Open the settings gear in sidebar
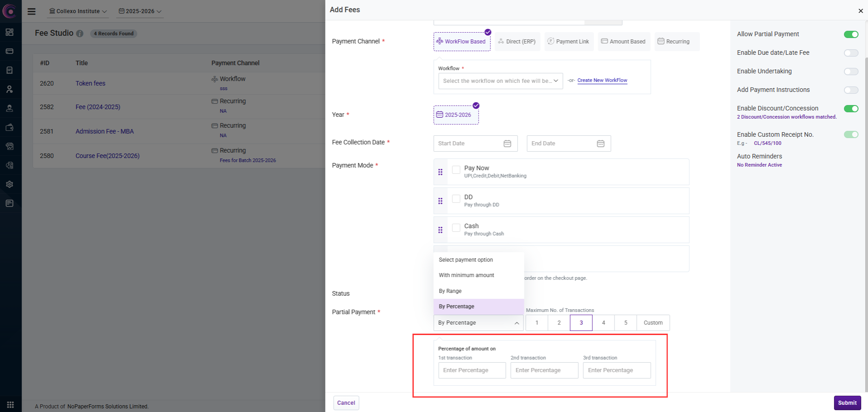 point(10,184)
